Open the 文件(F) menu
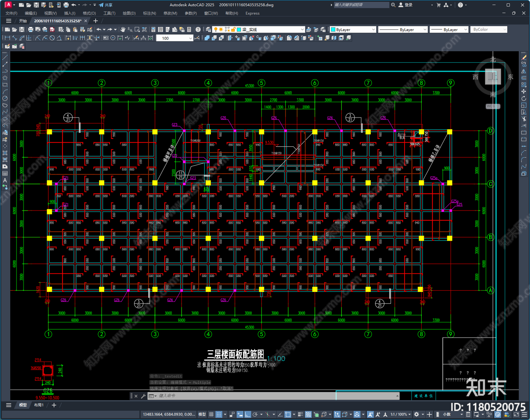The image size is (530, 420). tap(11, 13)
